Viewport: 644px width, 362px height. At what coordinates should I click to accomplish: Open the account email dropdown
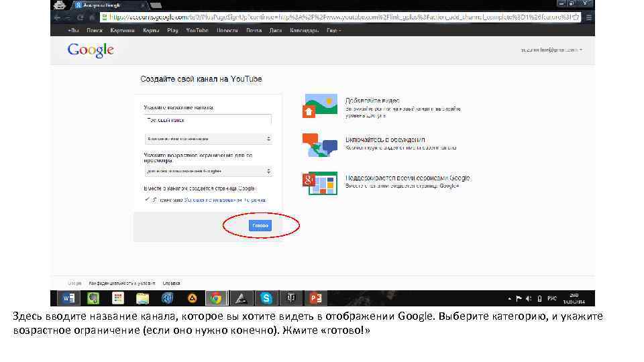tap(551, 50)
